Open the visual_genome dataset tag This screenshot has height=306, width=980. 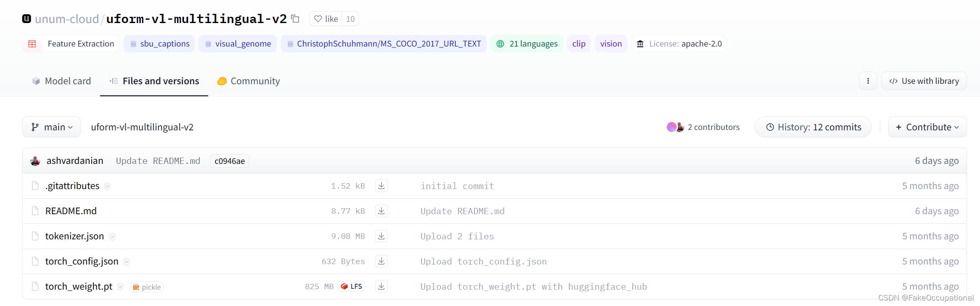[238, 44]
